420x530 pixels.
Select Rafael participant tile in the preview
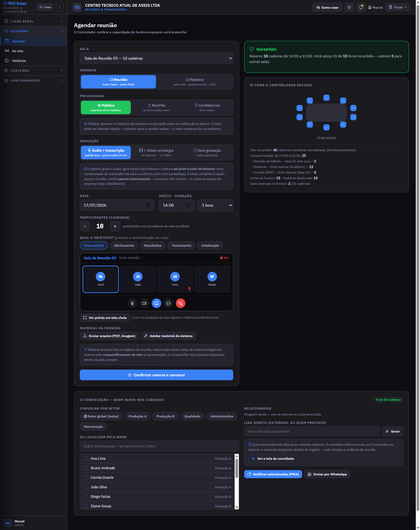tap(212, 279)
